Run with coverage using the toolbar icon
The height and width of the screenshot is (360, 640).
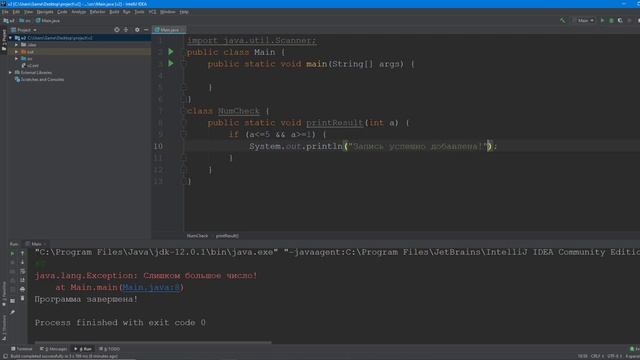pos(620,20)
